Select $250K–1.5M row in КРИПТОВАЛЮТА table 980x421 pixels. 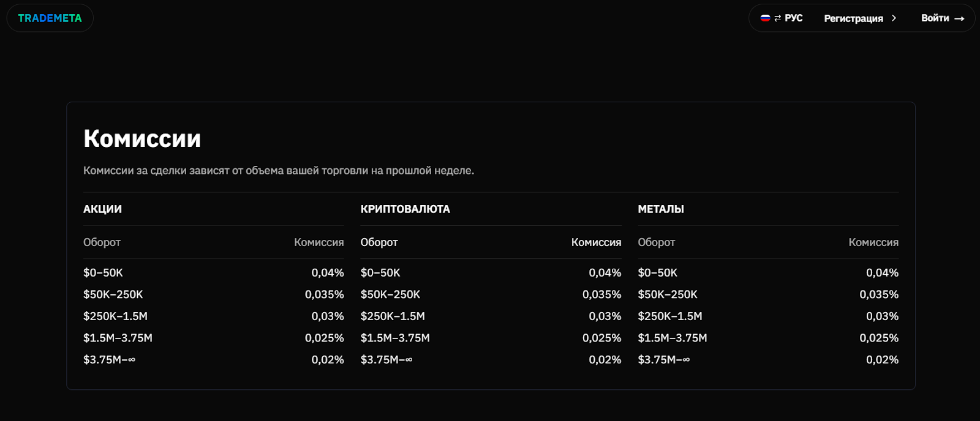(491, 316)
